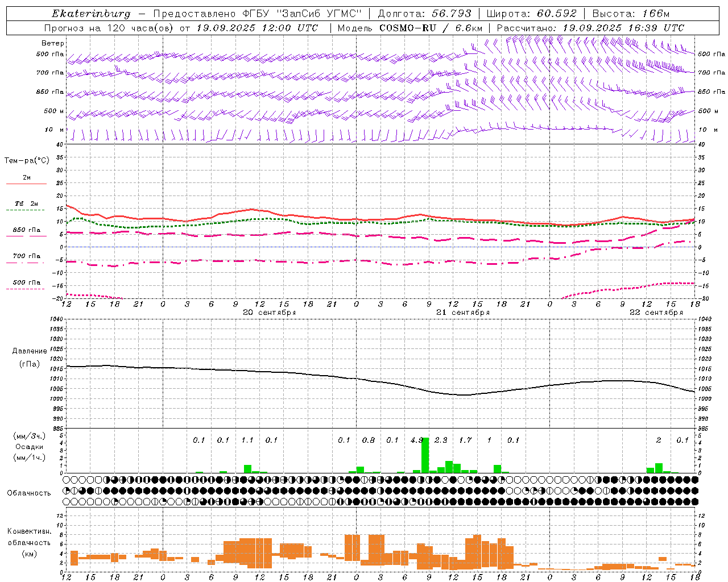Viewport: 728px width, 582px height.
Task: Click the "(мм/1ч.)" precipitation unit label
Action: coord(30,458)
